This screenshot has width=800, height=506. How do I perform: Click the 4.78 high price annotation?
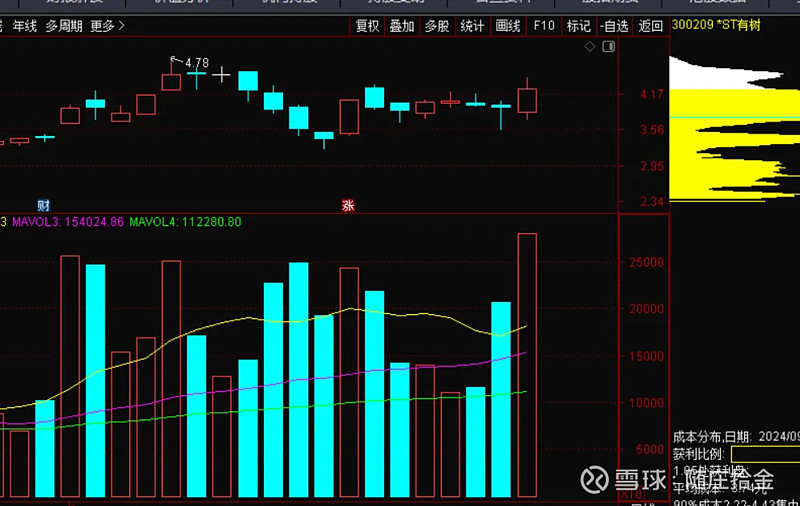pyautogui.click(x=196, y=63)
